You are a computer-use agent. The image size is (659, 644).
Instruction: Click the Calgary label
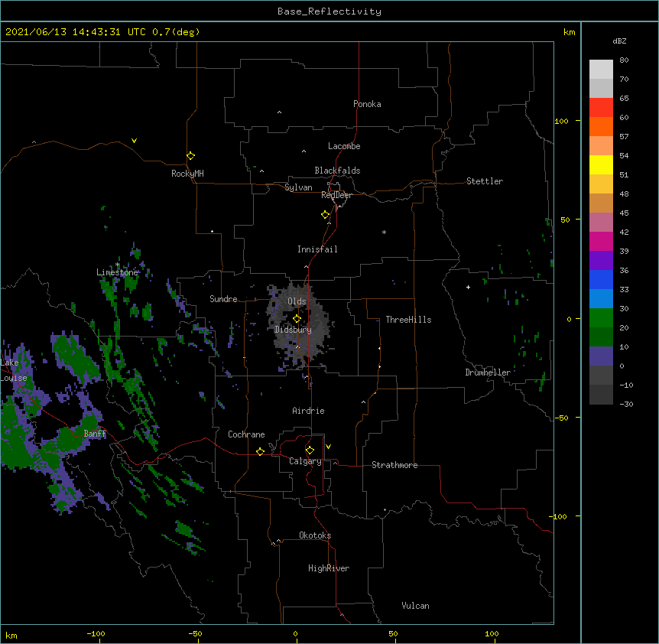(x=305, y=461)
